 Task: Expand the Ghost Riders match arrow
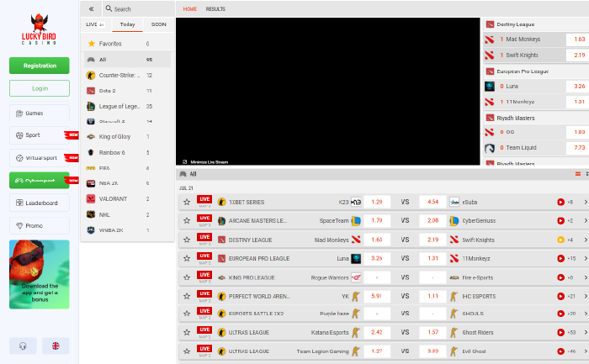(x=586, y=333)
